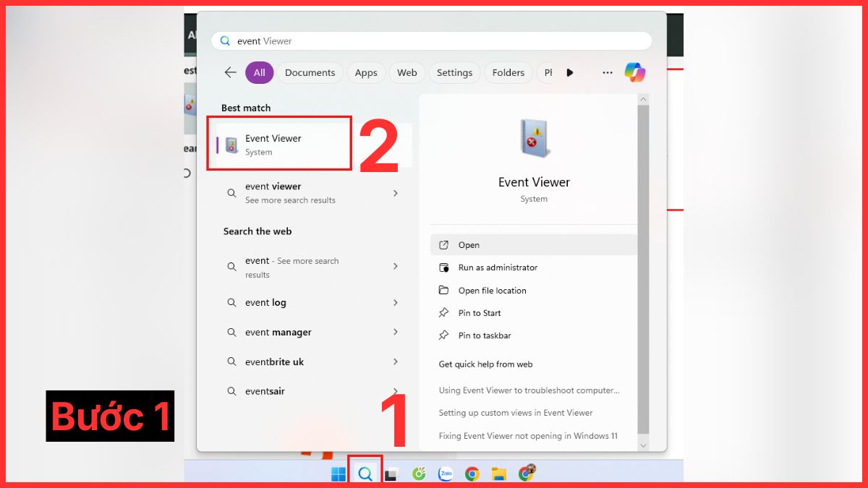Expand the 'event manager' suggestion chevron
The width and height of the screenshot is (868, 488).
pos(396,332)
